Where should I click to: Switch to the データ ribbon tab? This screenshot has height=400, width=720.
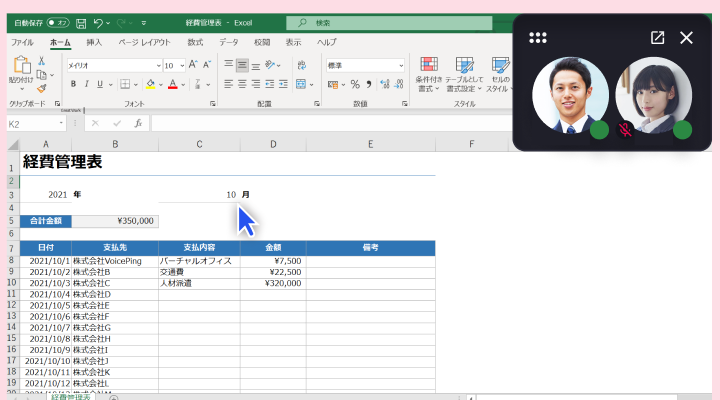click(229, 43)
